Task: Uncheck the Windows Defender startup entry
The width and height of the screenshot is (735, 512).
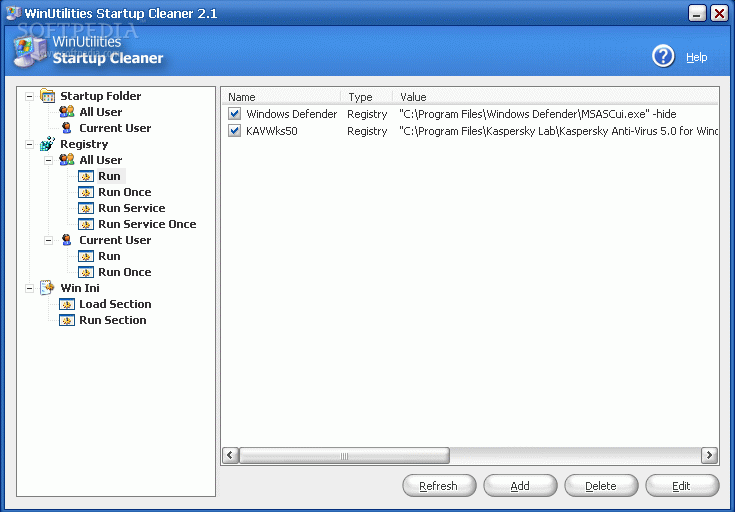Action: click(234, 113)
